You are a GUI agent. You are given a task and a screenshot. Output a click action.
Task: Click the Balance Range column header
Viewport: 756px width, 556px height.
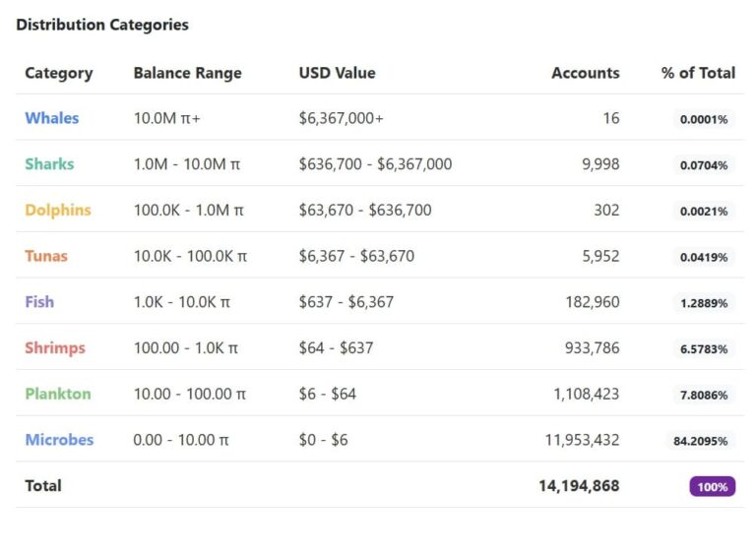188,73
